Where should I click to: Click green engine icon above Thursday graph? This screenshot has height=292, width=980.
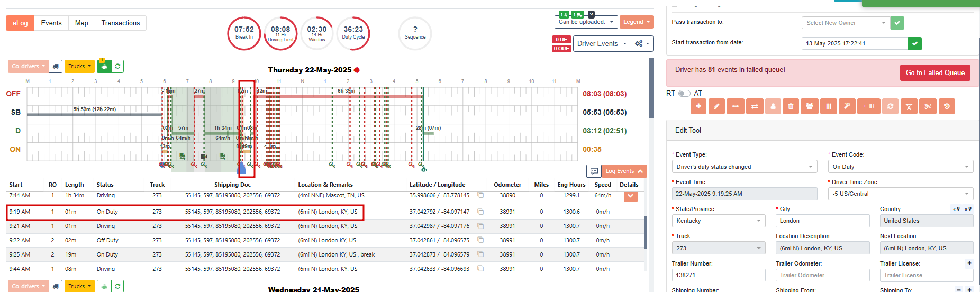click(x=104, y=66)
